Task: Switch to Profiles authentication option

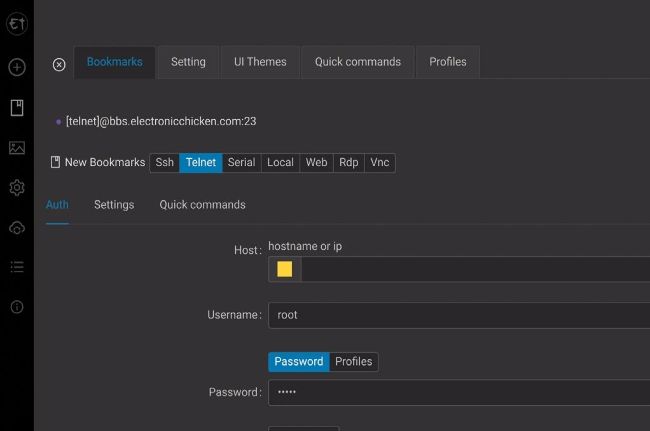Action: 353,361
